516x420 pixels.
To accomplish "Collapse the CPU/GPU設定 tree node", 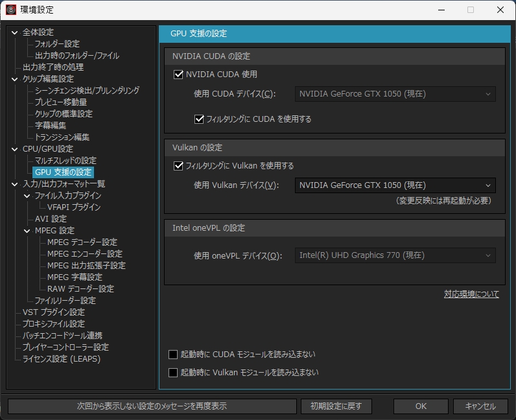I will click(x=14, y=149).
